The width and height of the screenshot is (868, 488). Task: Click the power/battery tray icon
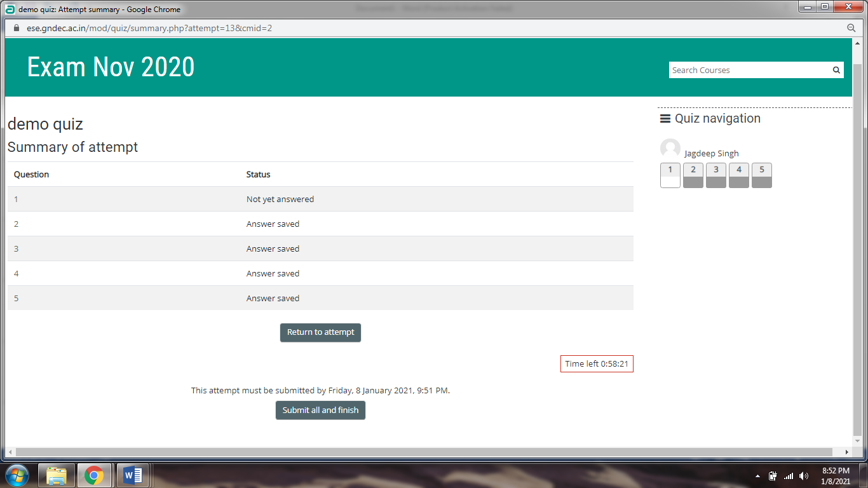pos(773,476)
